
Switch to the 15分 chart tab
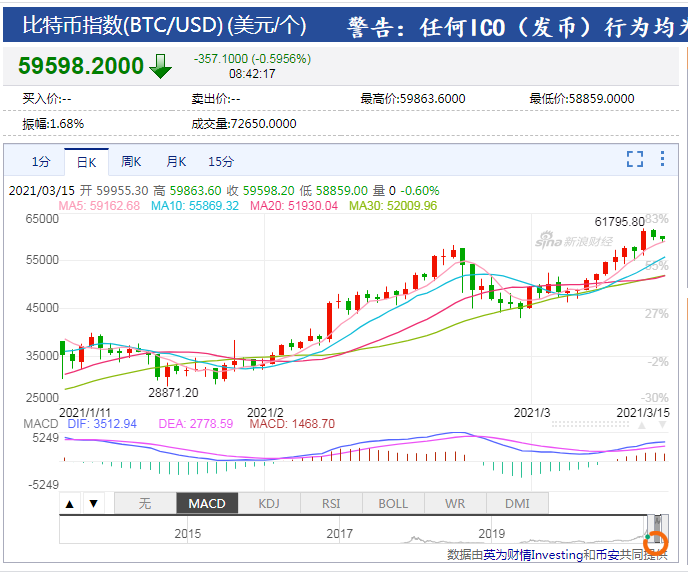[x=221, y=162]
